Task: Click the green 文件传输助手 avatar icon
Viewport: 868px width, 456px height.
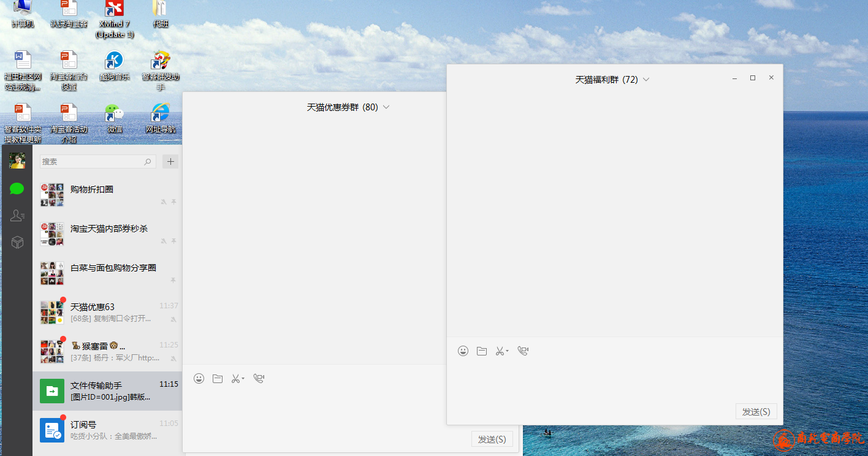Action: (x=52, y=391)
